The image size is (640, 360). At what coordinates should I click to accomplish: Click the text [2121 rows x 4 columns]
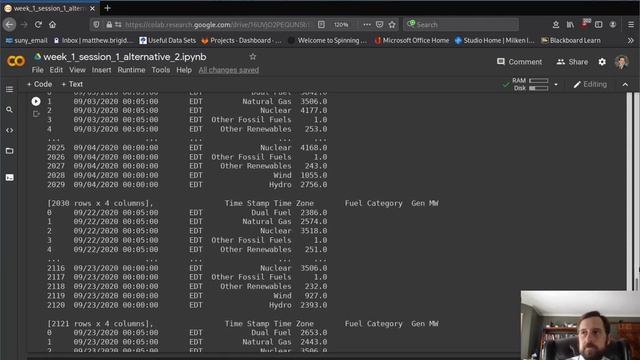(x=100, y=323)
